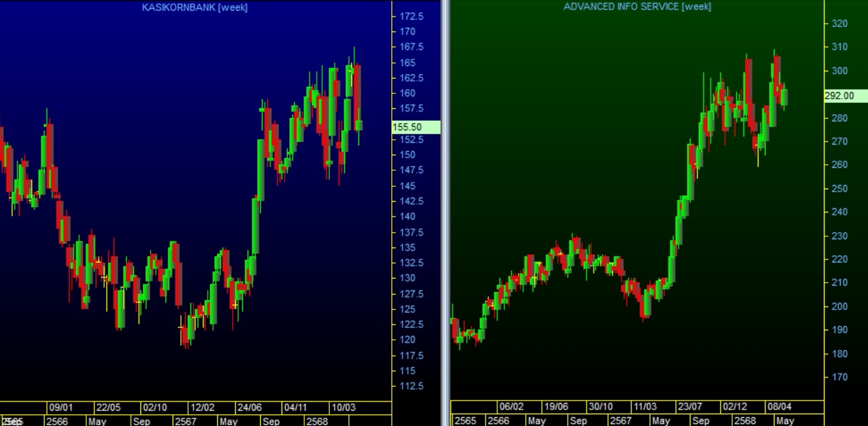The width and height of the screenshot is (868, 426).
Task: Click the 140 level on KASIKORNBANK axis
Action: pos(408,217)
